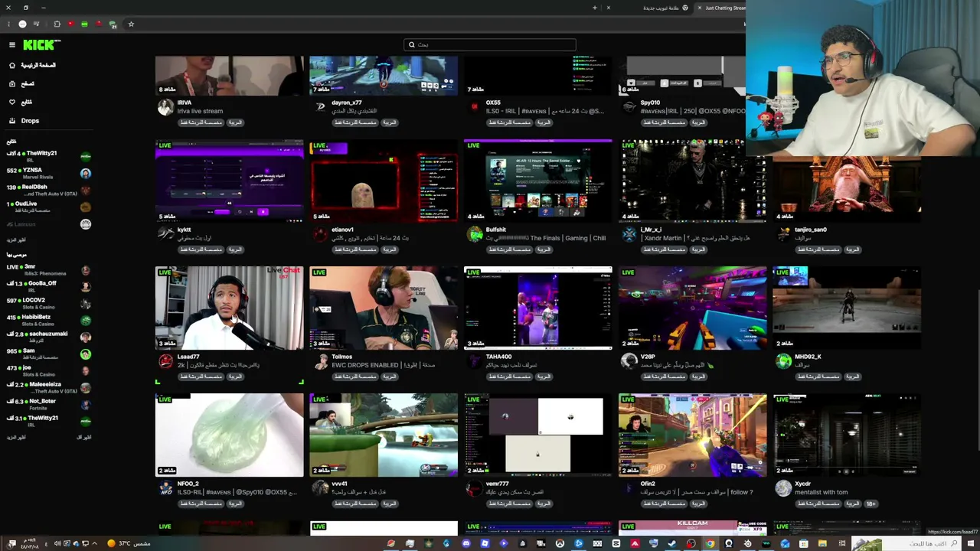Open Bullshit The Finals stream thumbnail

[x=538, y=181]
